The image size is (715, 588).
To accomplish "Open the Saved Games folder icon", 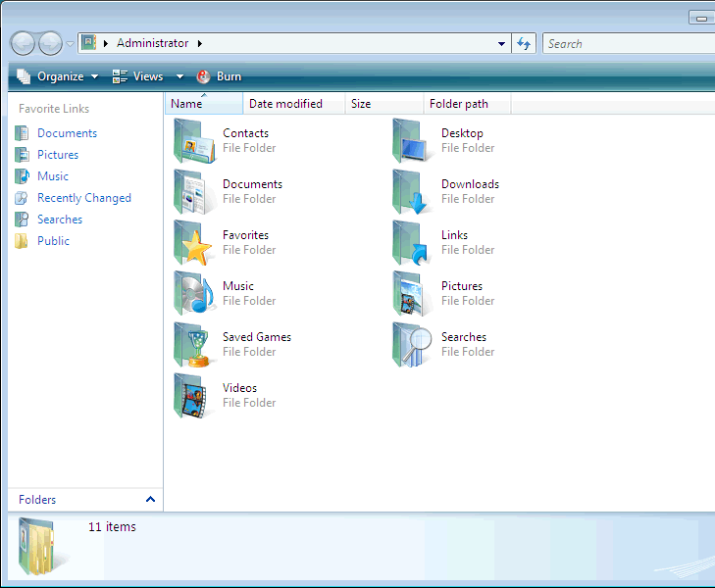I will point(194,345).
